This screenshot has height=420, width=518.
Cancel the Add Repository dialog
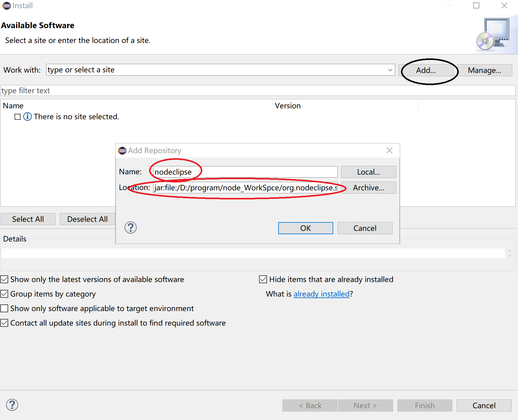click(365, 228)
